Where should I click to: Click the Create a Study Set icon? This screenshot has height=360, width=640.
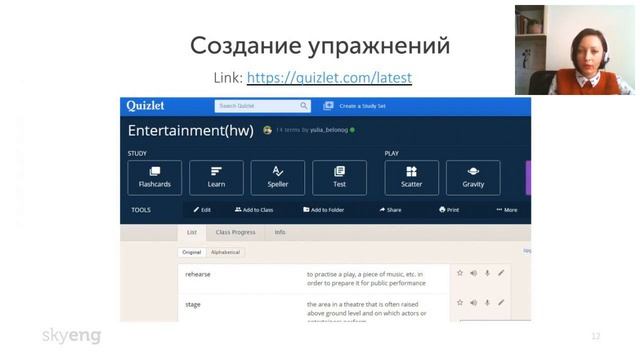[x=328, y=106]
